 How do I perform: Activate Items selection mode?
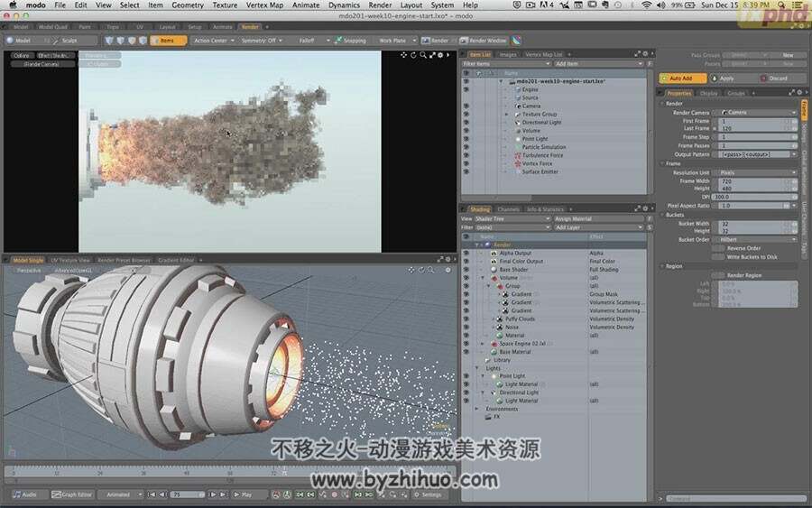168,41
